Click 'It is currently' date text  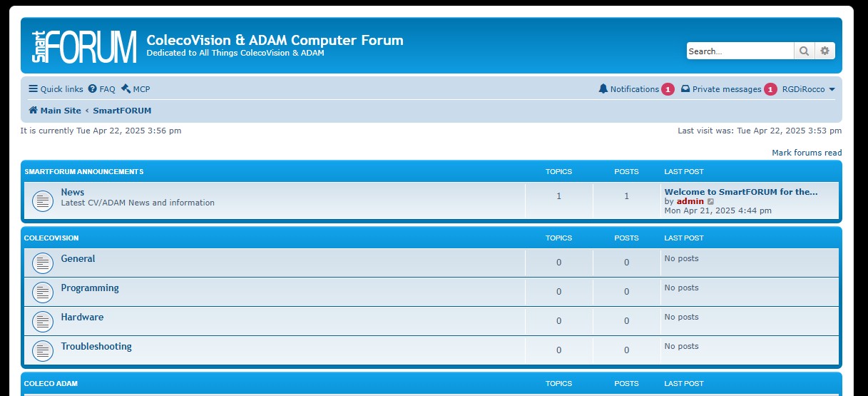[x=101, y=131]
